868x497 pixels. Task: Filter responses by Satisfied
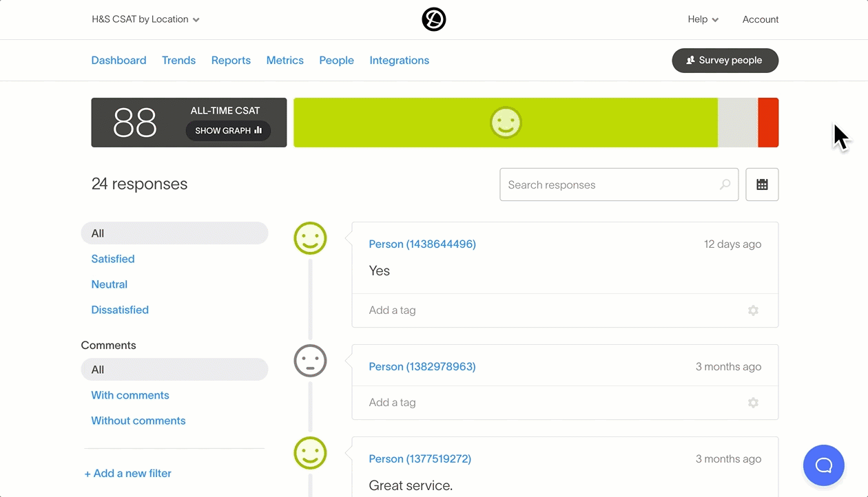113,259
